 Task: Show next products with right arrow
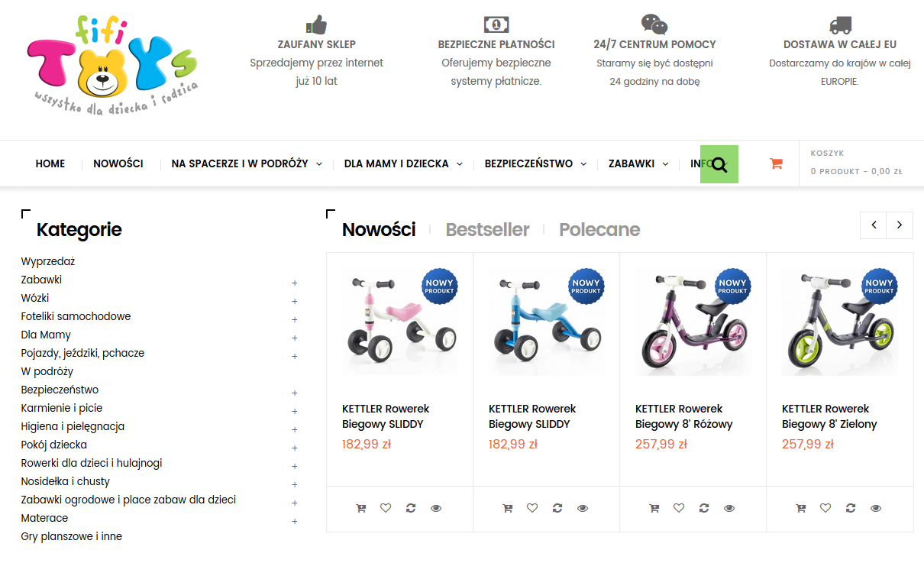[900, 225]
